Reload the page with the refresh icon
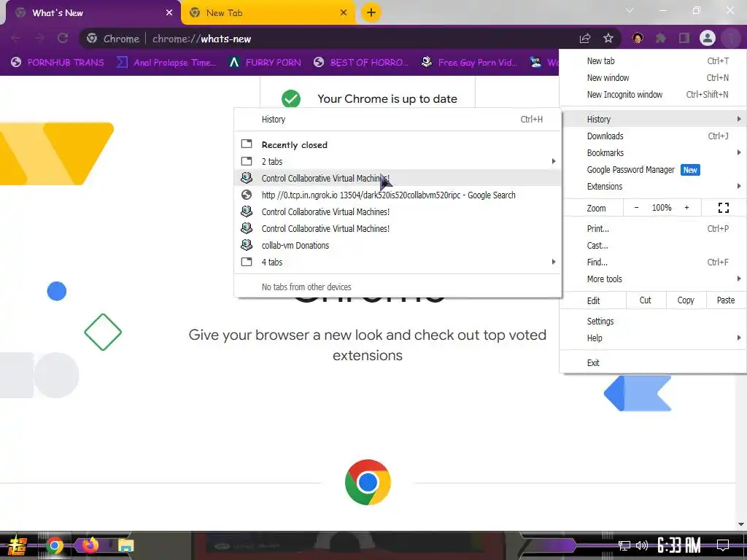 click(63, 39)
